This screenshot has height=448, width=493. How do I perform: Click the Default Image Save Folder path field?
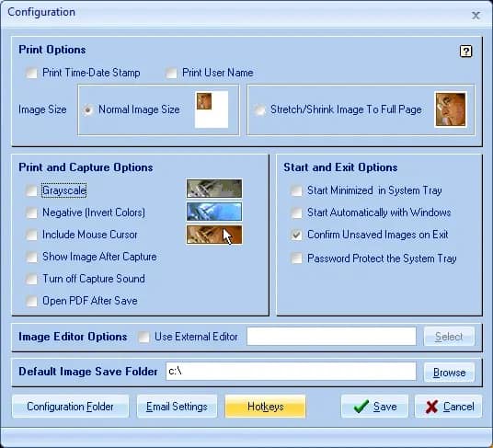[291, 372]
